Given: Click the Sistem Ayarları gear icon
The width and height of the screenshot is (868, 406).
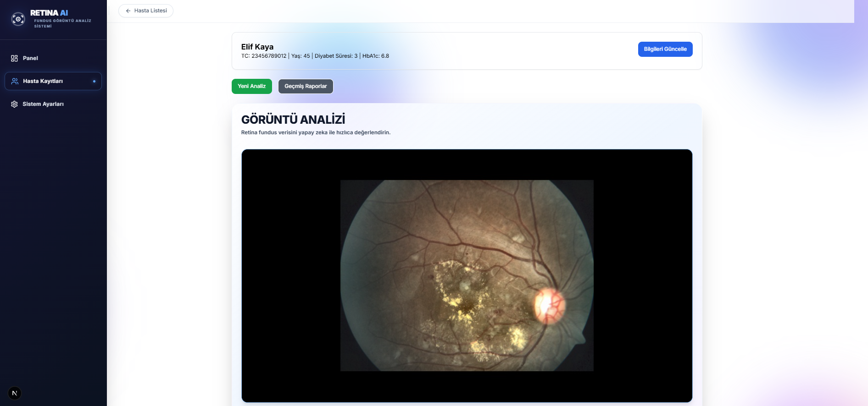Looking at the screenshot, I should pyautogui.click(x=14, y=104).
